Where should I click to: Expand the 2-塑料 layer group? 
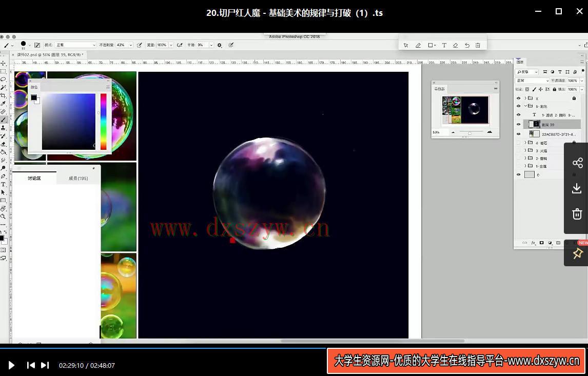[x=525, y=158]
